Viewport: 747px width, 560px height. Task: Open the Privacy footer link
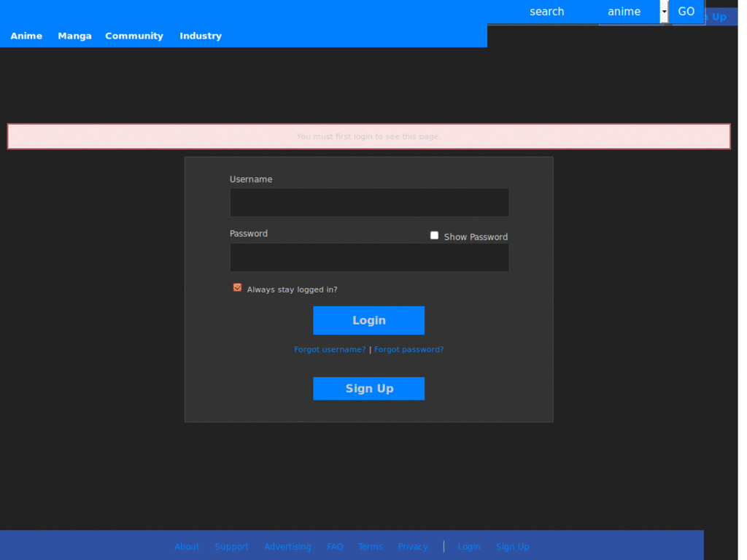tap(412, 546)
